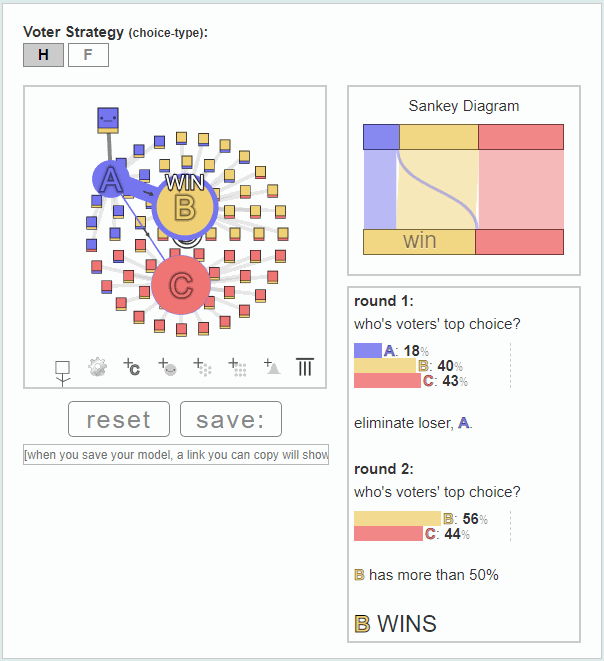Click the add single voter face icon
The height and width of the screenshot is (661, 604).
[167, 367]
